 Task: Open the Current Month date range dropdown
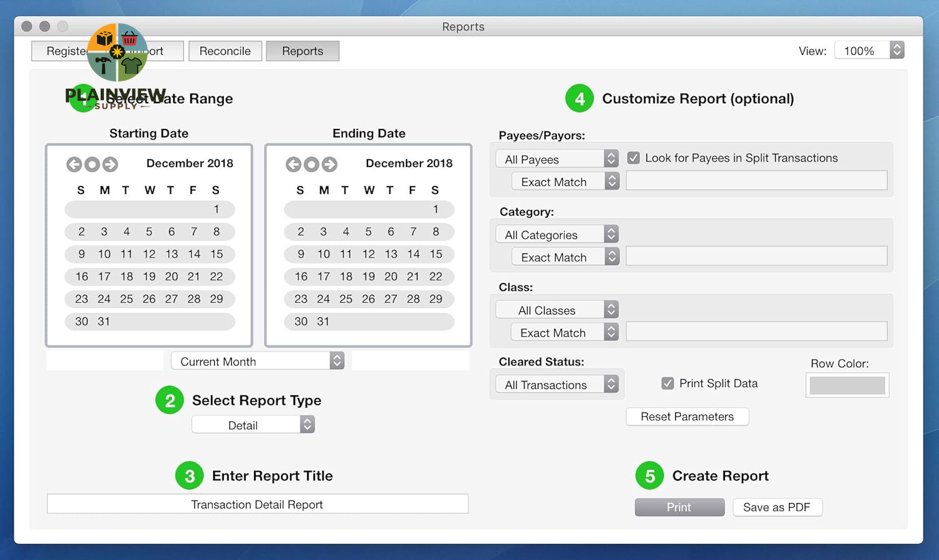(258, 361)
